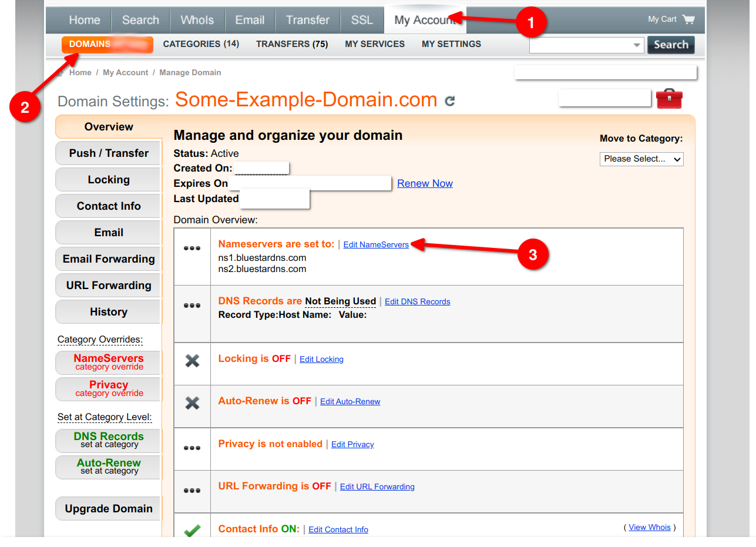Screen dimensions: 756x547
Task: Click the search input field
Action: coord(580,45)
